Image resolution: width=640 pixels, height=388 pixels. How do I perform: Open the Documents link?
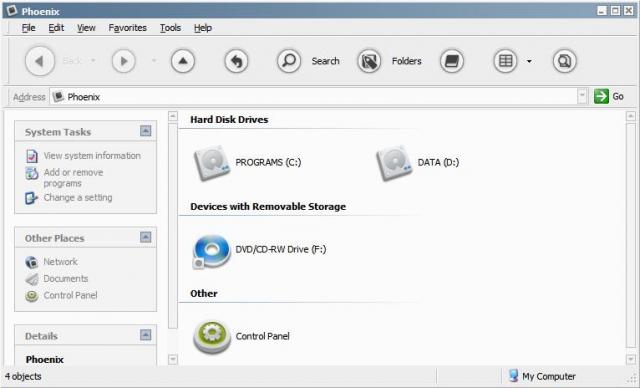[66, 279]
